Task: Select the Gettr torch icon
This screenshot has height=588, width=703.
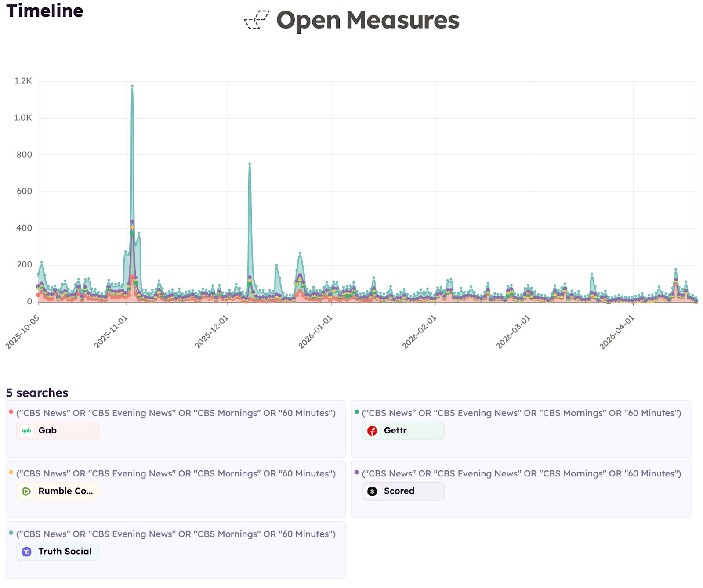Action: pos(372,431)
